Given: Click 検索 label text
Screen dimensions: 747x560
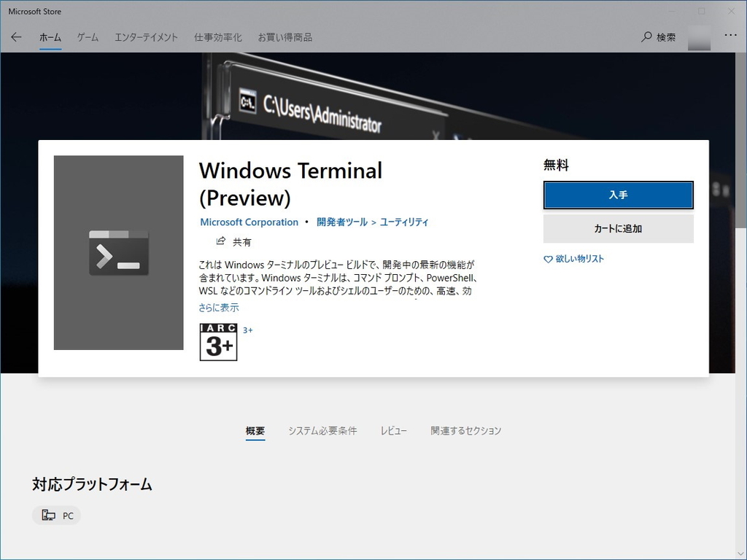Looking at the screenshot, I should [666, 37].
